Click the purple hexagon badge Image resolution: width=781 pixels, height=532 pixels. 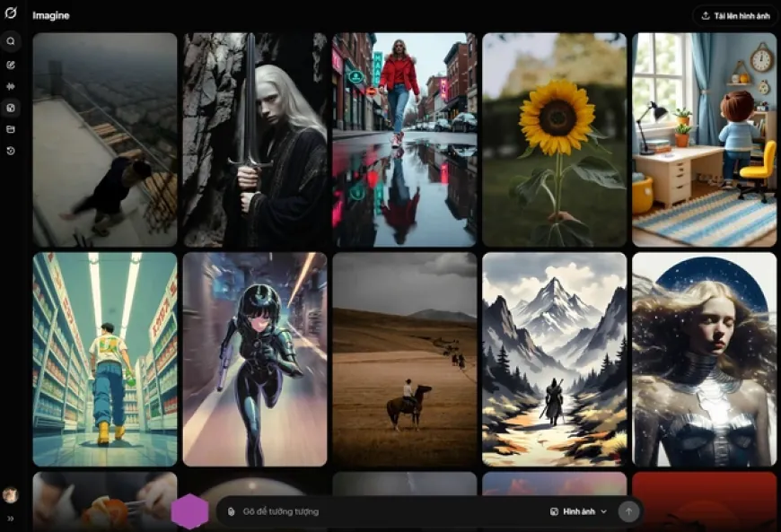[x=189, y=511]
